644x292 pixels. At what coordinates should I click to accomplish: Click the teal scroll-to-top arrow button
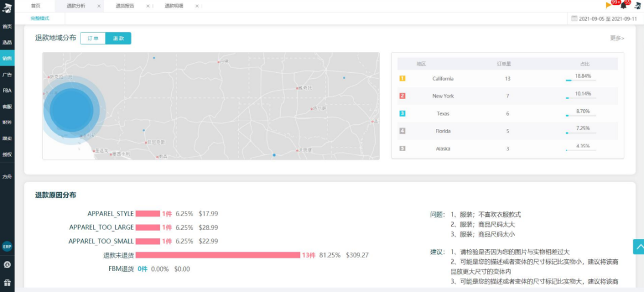[638, 247]
